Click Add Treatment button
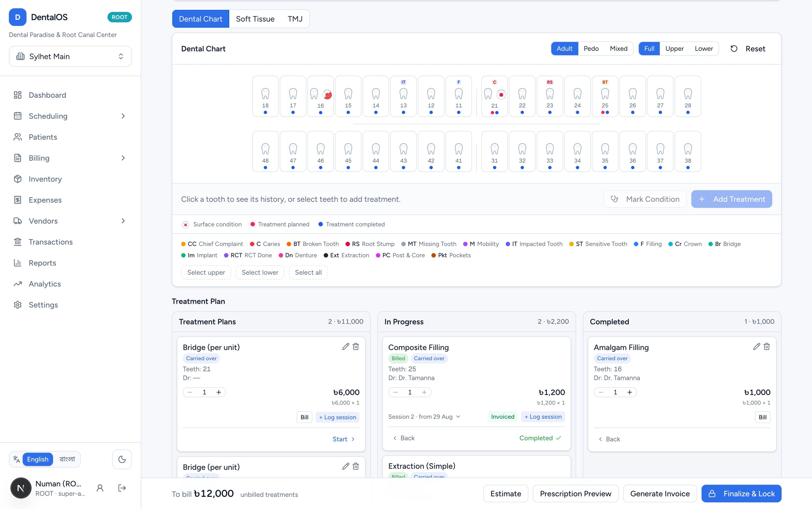 click(x=732, y=199)
